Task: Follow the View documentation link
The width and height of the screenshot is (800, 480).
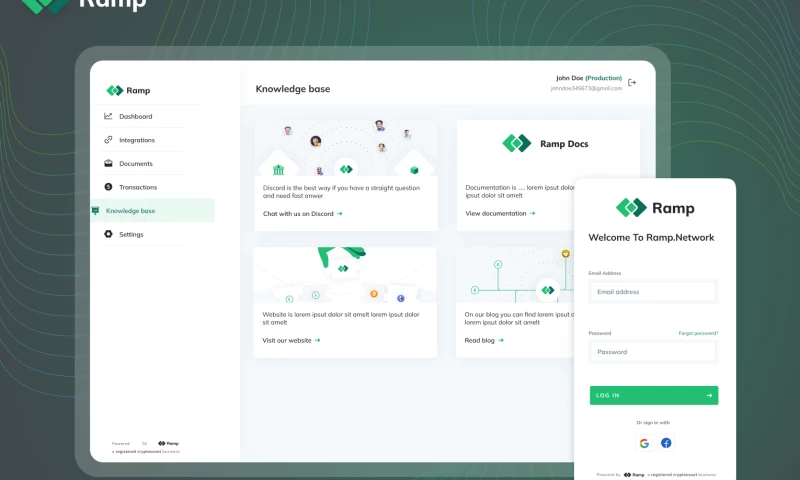Action: click(x=495, y=214)
